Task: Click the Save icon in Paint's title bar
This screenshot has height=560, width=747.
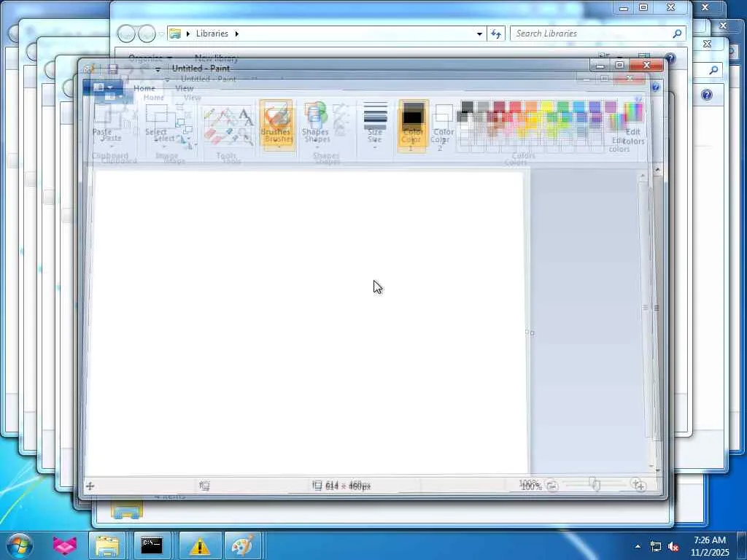Action: pyautogui.click(x=113, y=69)
